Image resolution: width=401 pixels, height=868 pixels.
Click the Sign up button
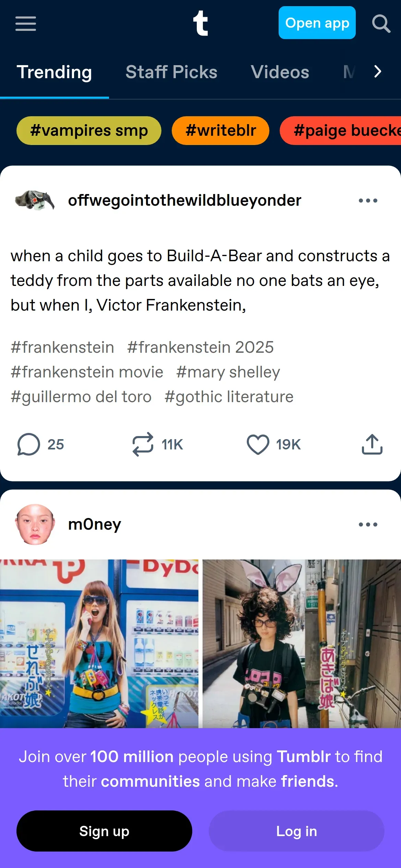tap(104, 831)
